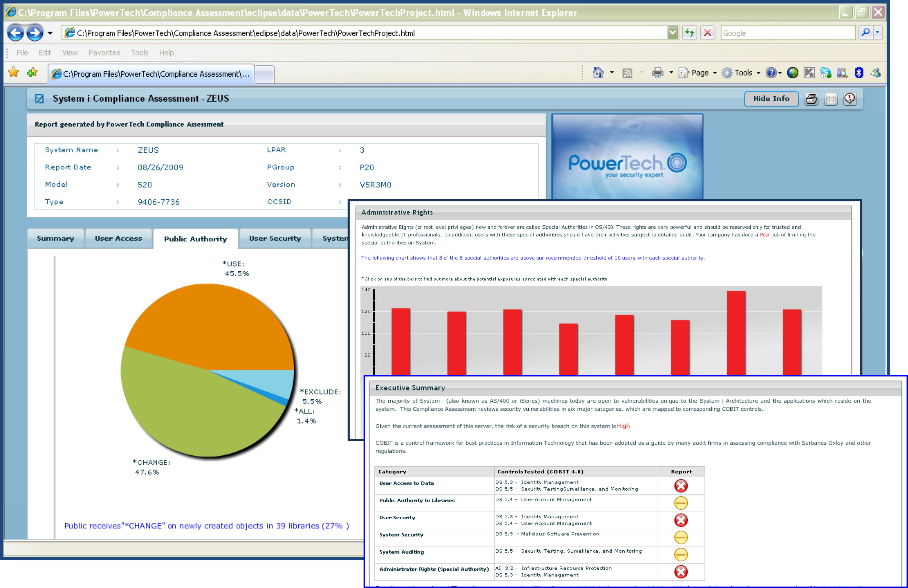Image resolution: width=908 pixels, height=588 pixels.
Task: Click inside the address bar URL field
Action: [x=364, y=33]
